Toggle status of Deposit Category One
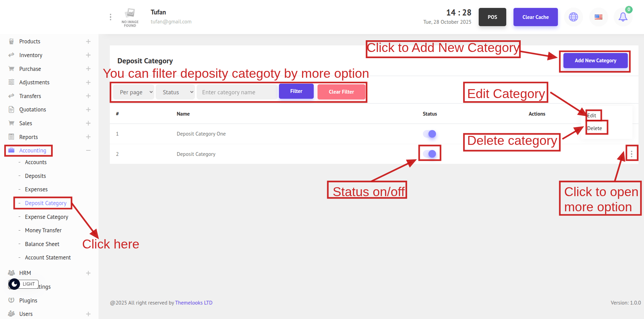This screenshot has height=319, width=644. 430,134
